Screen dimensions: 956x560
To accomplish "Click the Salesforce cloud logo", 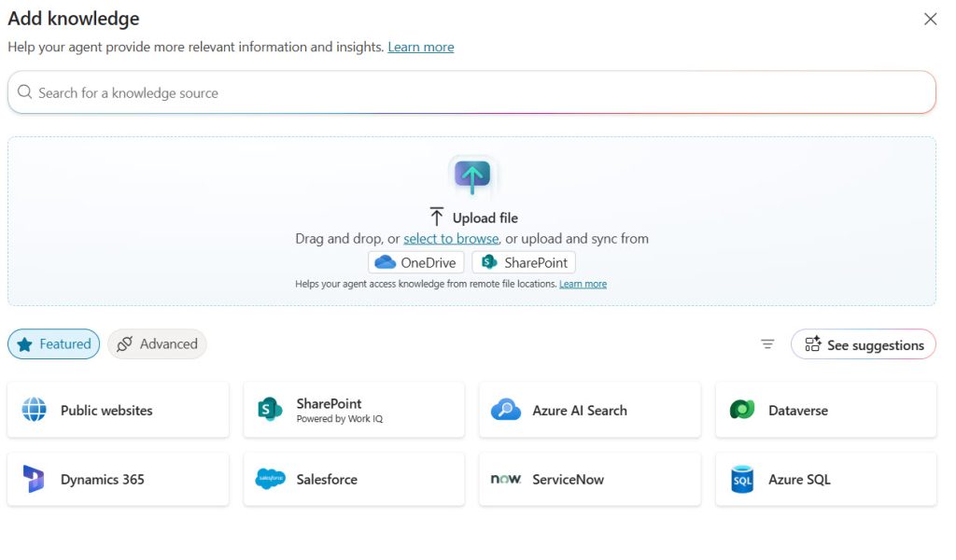I will click(270, 479).
